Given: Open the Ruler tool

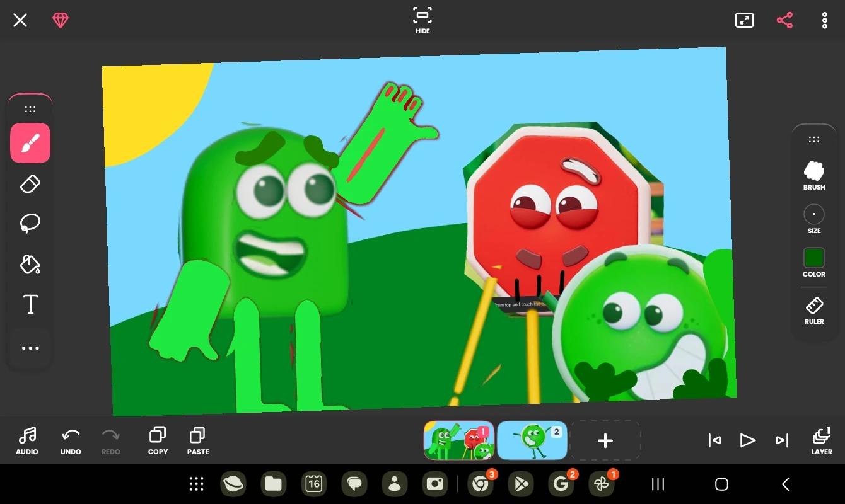Looking at the screenshot, I should pos(814,311).
